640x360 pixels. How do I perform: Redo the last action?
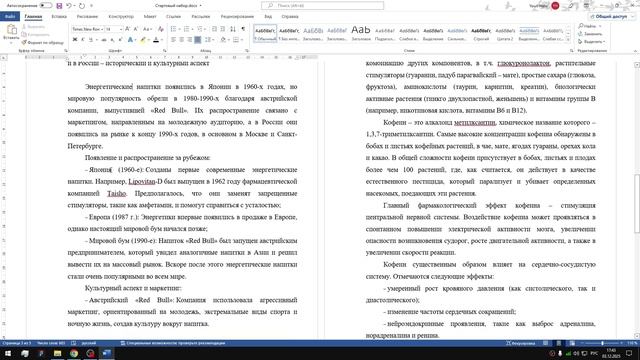[x=82, y=6]
